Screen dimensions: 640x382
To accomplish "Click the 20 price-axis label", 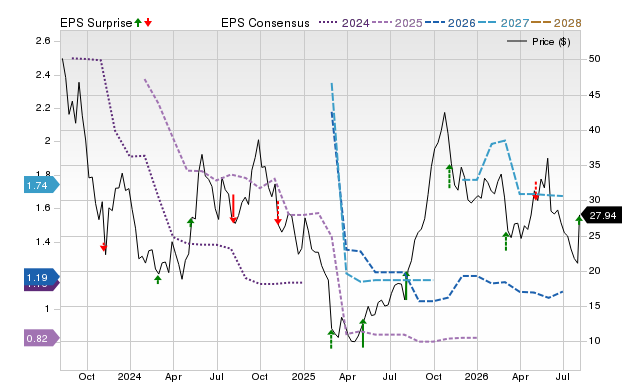I will (x=594, y=271).
